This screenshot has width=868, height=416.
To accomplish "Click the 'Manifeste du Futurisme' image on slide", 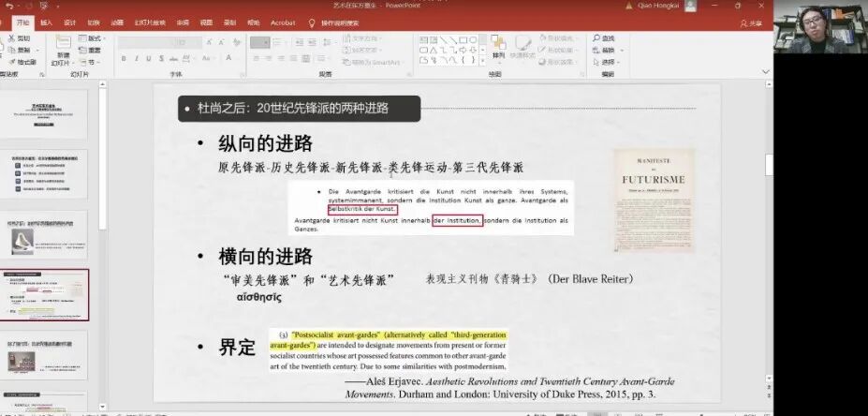I will click(654, 201).
